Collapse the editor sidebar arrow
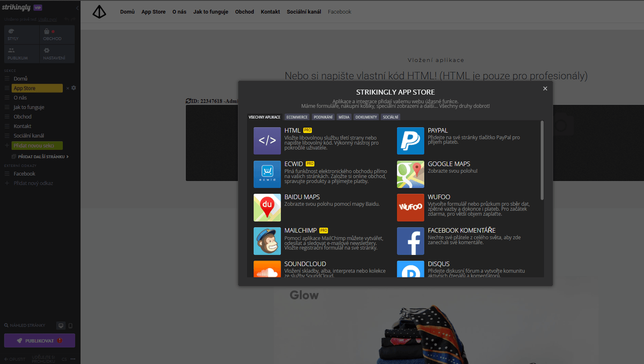The image size is (644, 364). [x=77, y=9]
